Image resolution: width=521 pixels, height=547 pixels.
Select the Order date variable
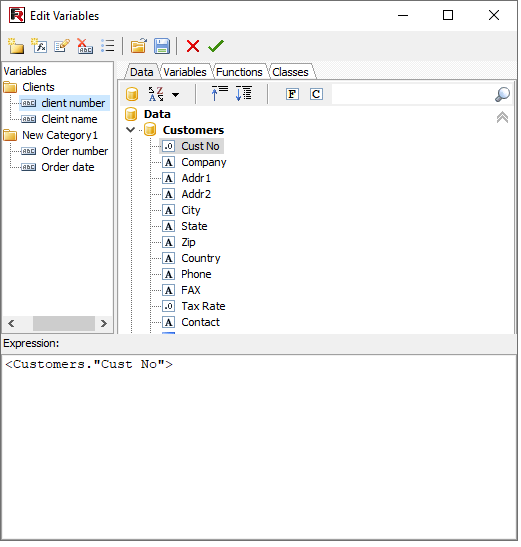click(68, 167)
